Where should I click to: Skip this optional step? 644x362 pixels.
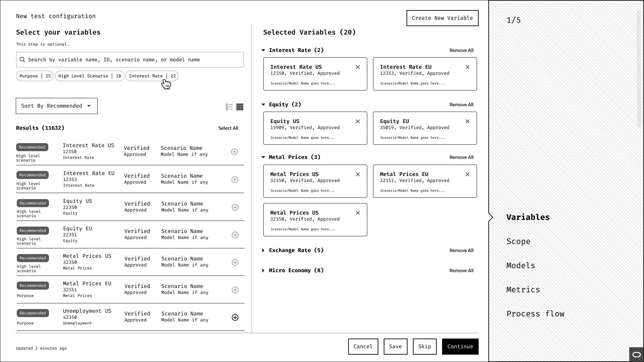425,347
